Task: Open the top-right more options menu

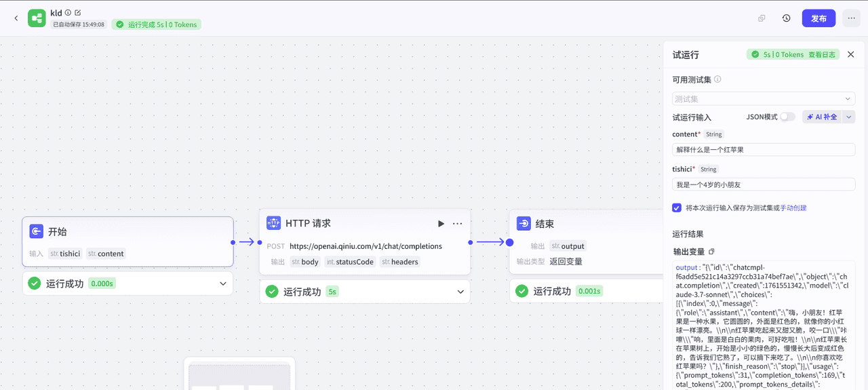Action: pyautogui.click(x=851, y=18)
